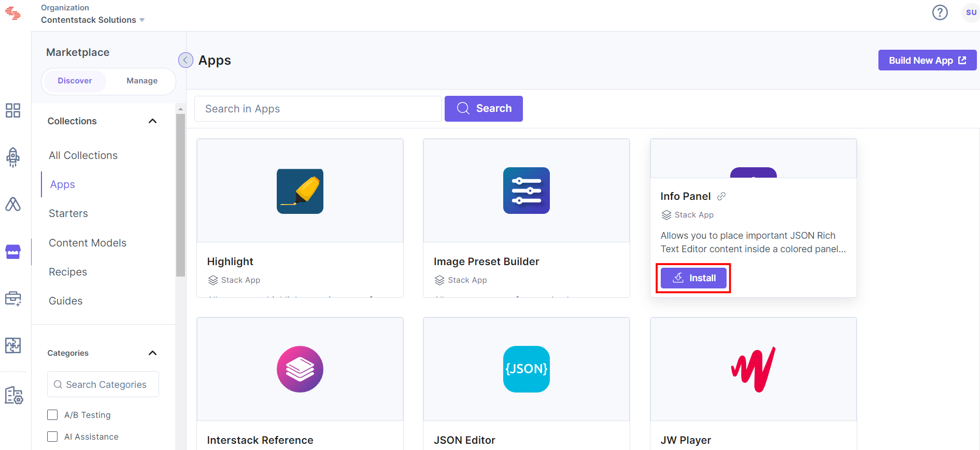The image size is (980, 450).
Task: Click the Image Preset Builder sliders icon
Action: [527, 191]
